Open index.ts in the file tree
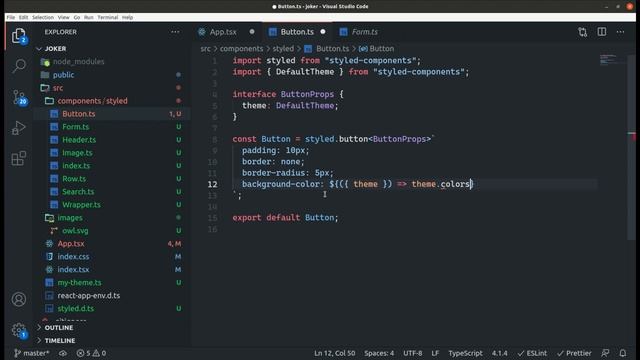 [x=112, y=166]
